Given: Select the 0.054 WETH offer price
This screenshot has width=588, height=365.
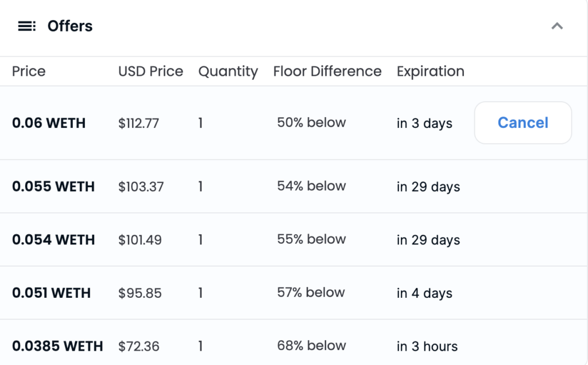Looking at the screenshot, I should (x=53, y=239).
